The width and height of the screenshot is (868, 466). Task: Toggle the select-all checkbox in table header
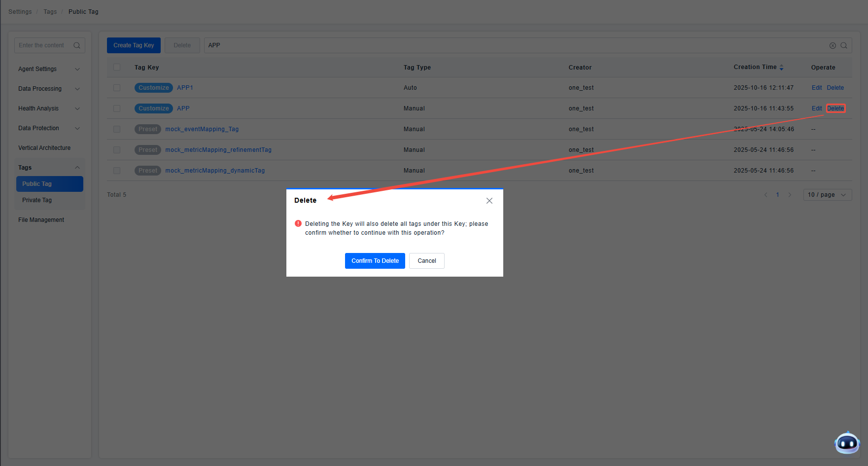tap(117, 67)
